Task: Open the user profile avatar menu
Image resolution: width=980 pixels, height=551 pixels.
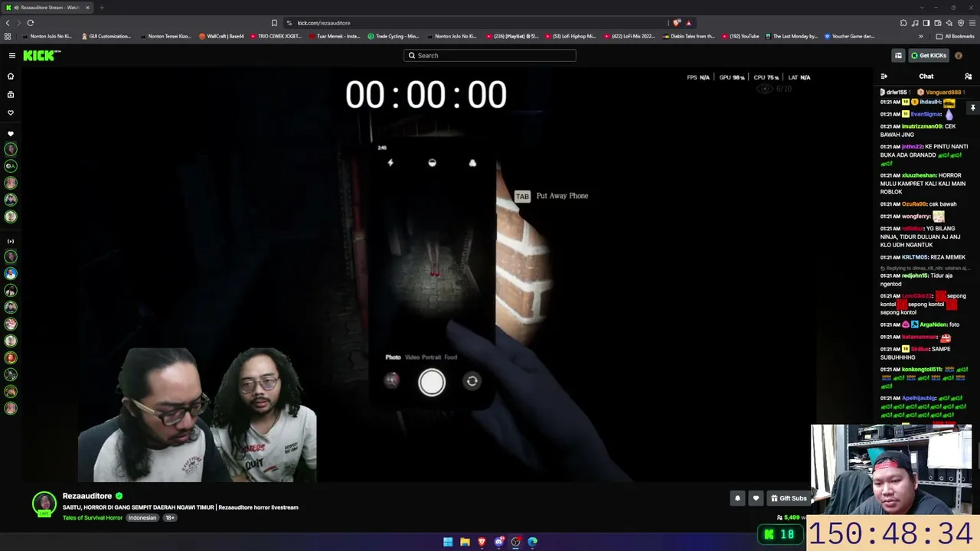Action: pyautogui.click(x=959, y=55)
